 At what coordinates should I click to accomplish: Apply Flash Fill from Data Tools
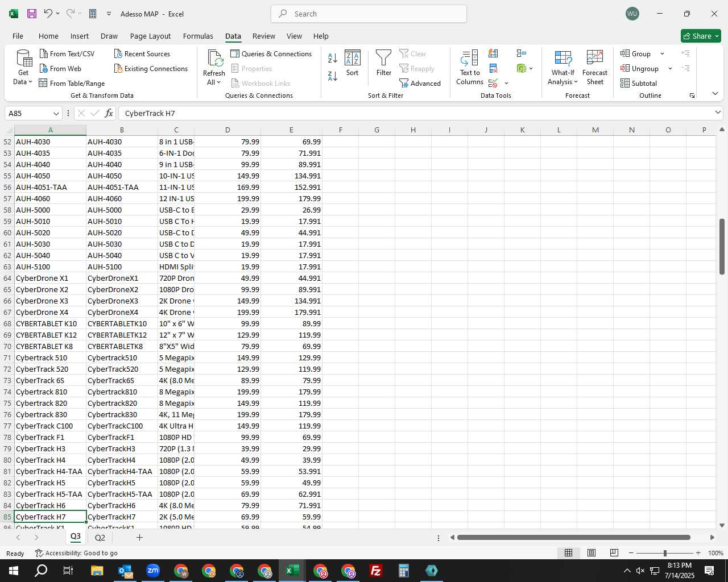tap(494, 53)
